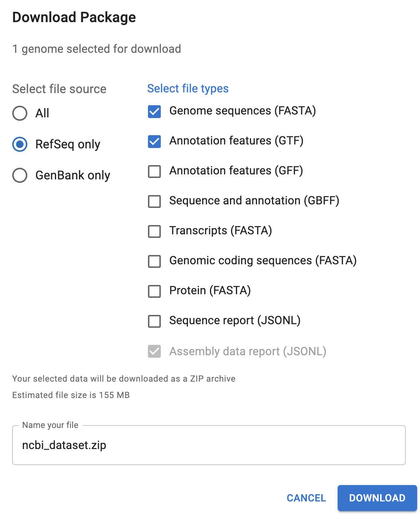Switch source to GenBank only
This screenshot has width=420, height=515.
[x=20, y=175]
